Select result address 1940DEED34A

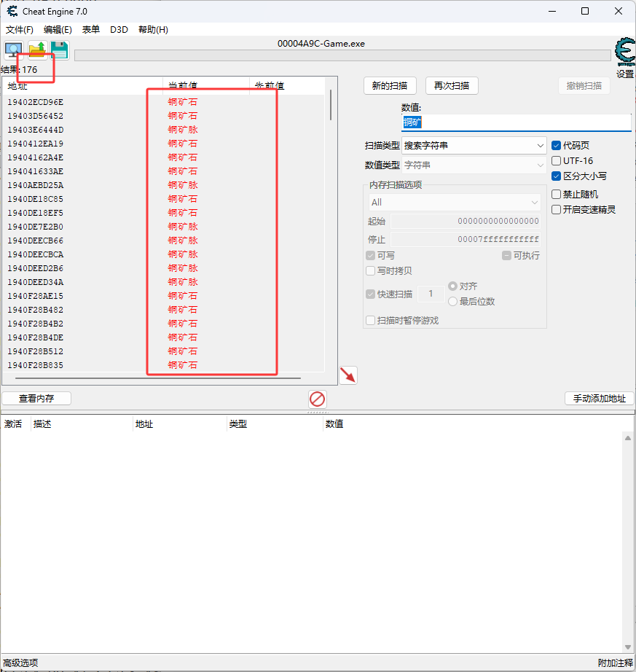point(35,282)
